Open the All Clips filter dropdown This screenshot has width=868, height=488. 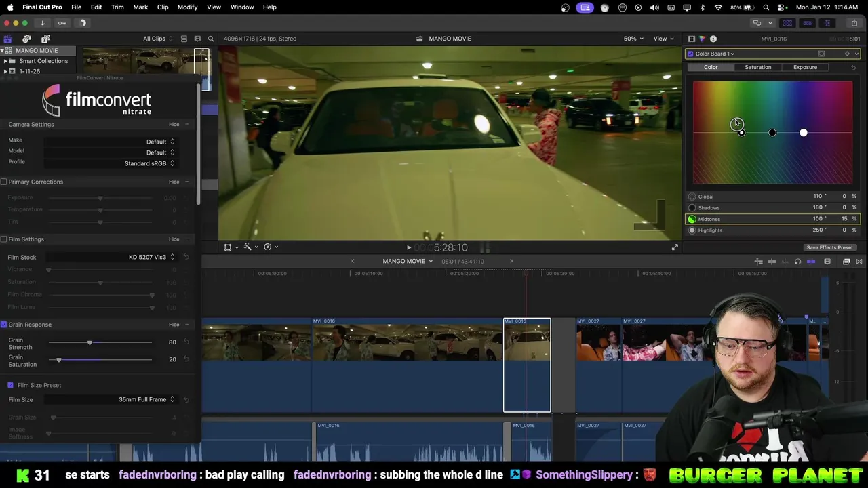click(158, 39)
